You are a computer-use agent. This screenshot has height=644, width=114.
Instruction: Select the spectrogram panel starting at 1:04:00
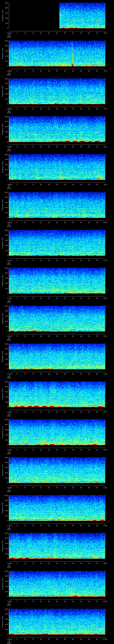[57, 16]
